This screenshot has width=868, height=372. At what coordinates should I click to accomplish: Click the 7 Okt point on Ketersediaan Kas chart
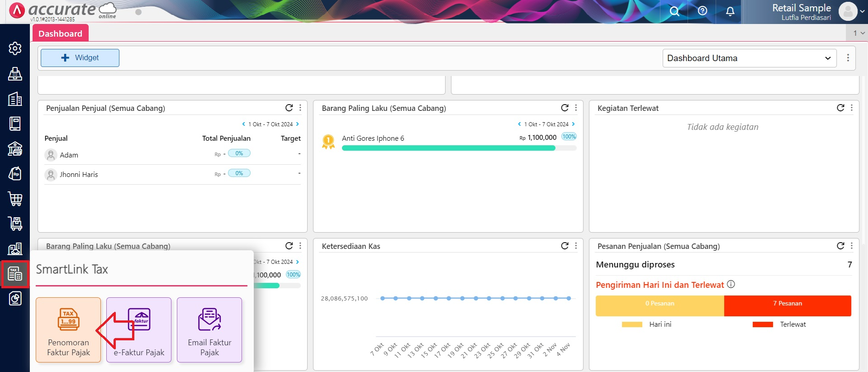(382, 298)
